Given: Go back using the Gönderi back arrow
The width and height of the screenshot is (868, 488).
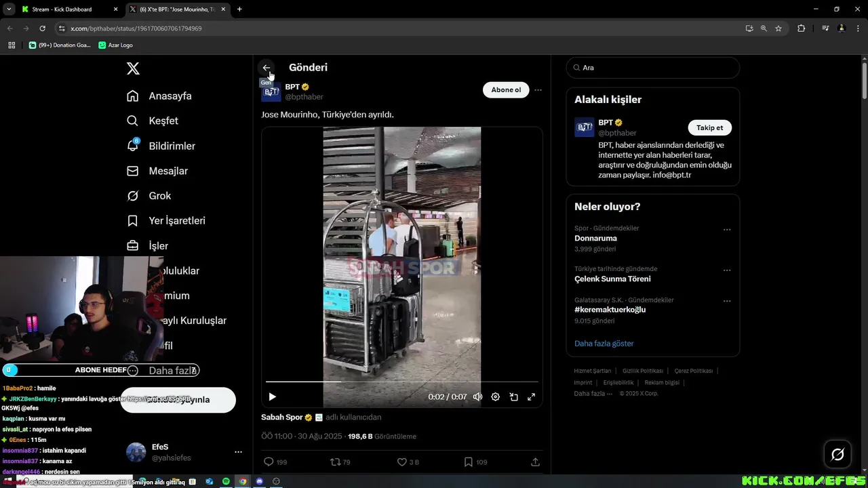Looking at the screenshot, I should (267, 68).
